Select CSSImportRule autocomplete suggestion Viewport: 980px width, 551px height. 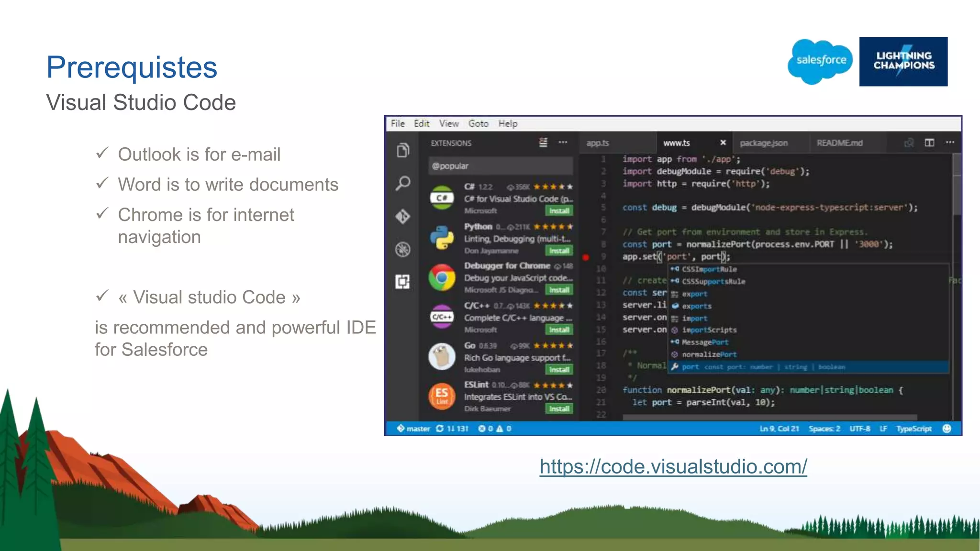pyautogui.click(x=808, y=269)
